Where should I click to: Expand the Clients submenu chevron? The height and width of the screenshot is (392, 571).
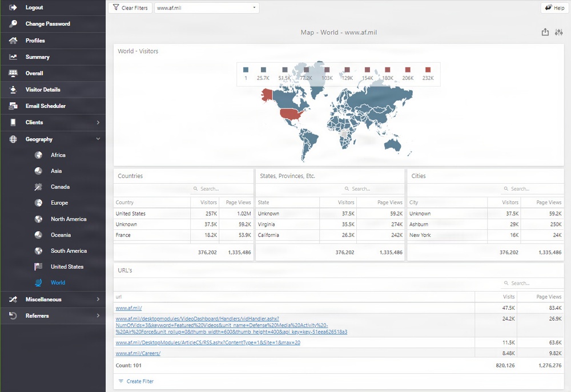(98, 122)
